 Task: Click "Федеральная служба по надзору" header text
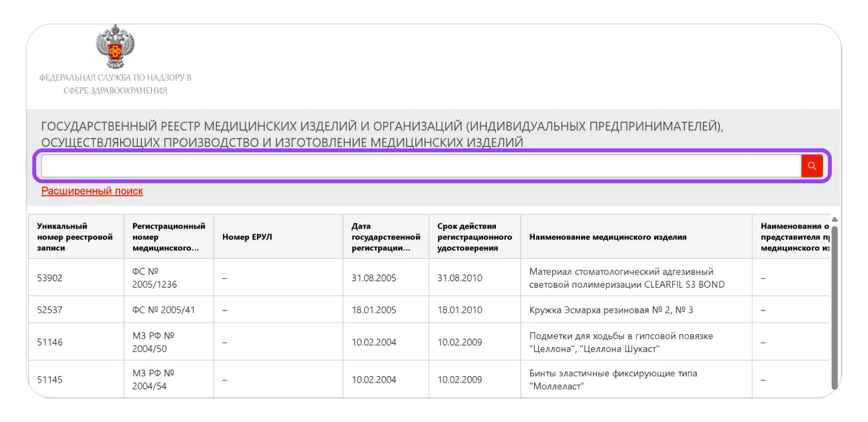tap(115, 78)
